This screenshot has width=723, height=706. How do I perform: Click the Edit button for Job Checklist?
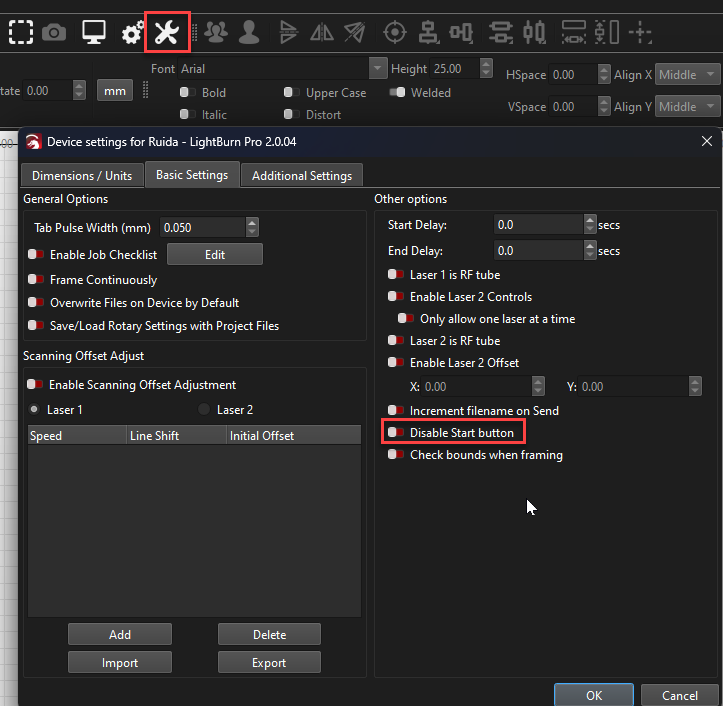click(x=214, y=255)
